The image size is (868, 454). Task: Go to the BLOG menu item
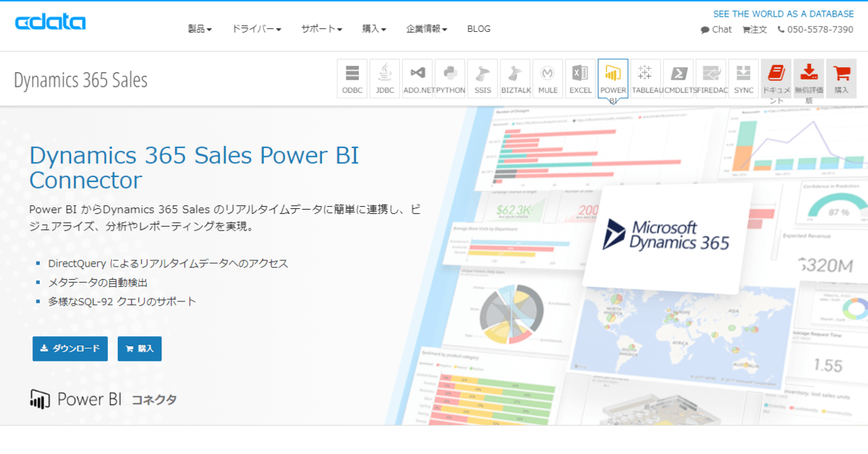click(479, 29)
